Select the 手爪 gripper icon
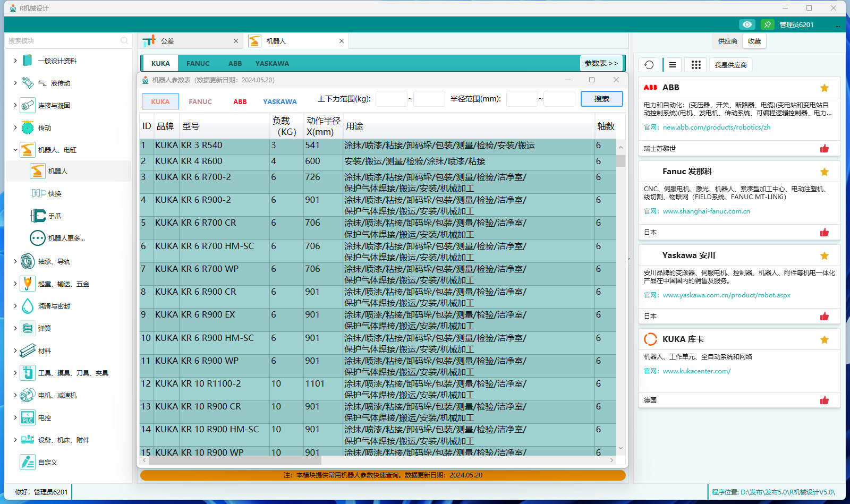 point(38,216)
